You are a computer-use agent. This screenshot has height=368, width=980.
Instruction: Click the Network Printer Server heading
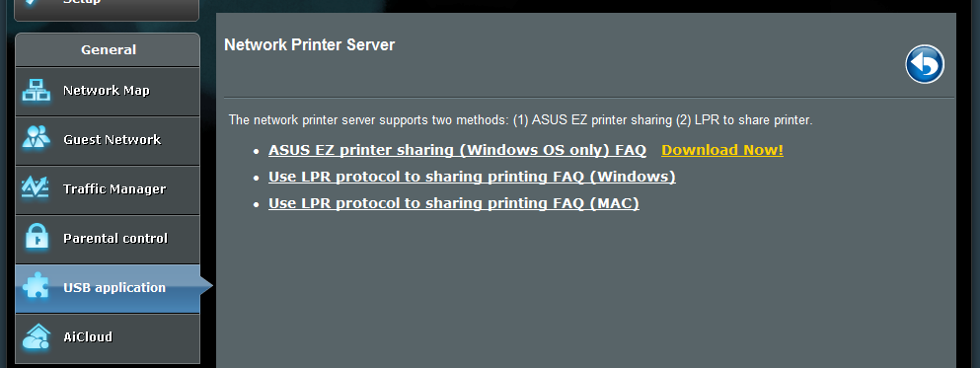coord(309,45)
